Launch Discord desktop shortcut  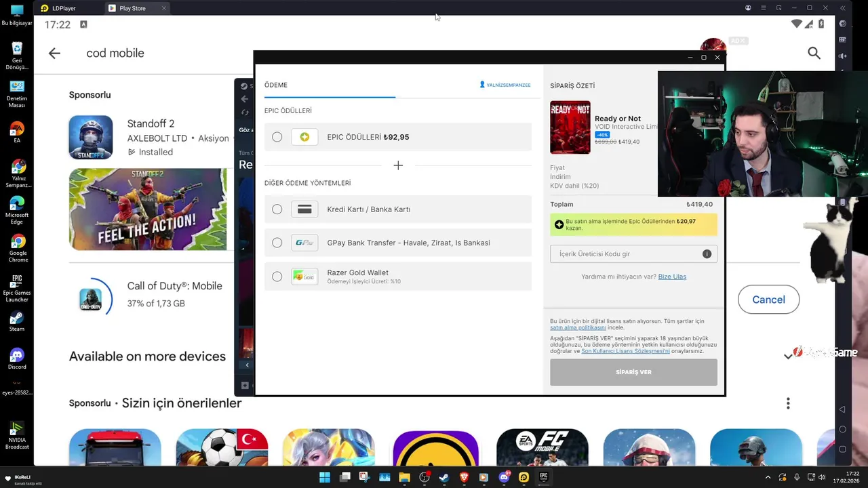(17, 359)
